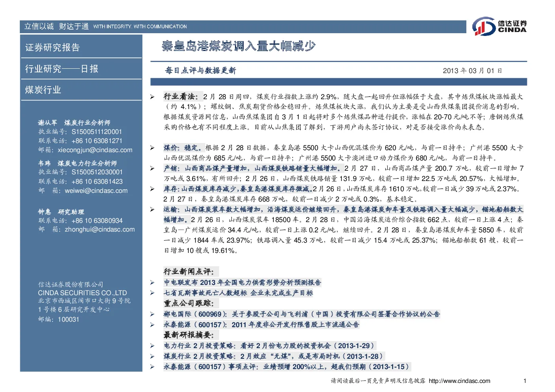Select the sidebar label 煤炭行业
This screenshot has width=555, height=392.
coord(43,90)
